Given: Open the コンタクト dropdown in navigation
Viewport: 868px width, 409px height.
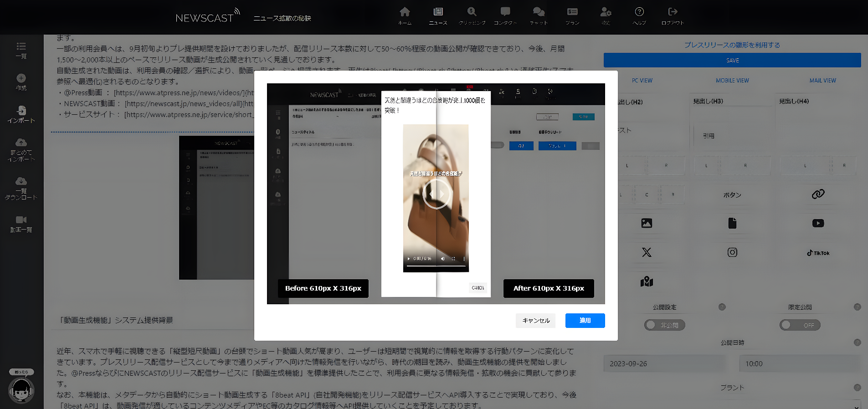Looking at the screenshot, I should pyautogui.click(x=505, y=15).
